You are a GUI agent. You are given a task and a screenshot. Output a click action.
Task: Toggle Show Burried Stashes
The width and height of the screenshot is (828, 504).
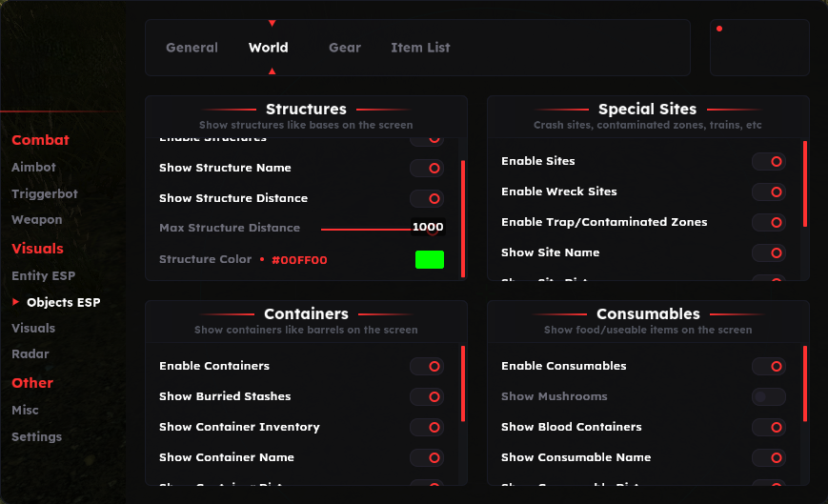[427, 396]
